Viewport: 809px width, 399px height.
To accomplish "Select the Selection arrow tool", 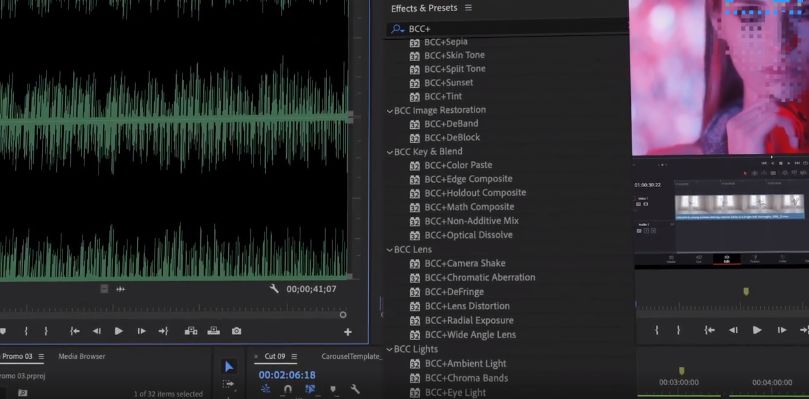I will (x=229, y=366).
